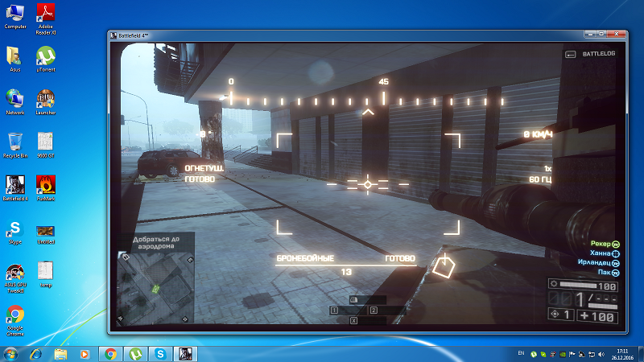Switch to uTorrent in the taskbar

point(135,354)
